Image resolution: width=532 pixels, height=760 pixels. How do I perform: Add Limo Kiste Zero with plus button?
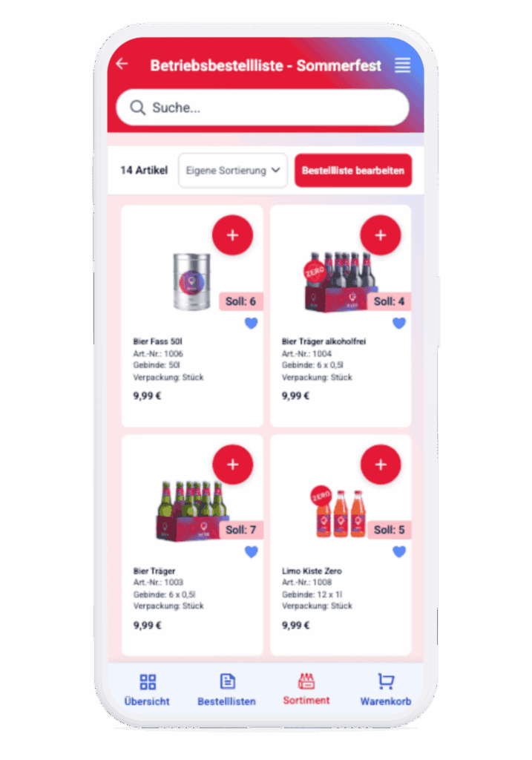click(381, 465)
